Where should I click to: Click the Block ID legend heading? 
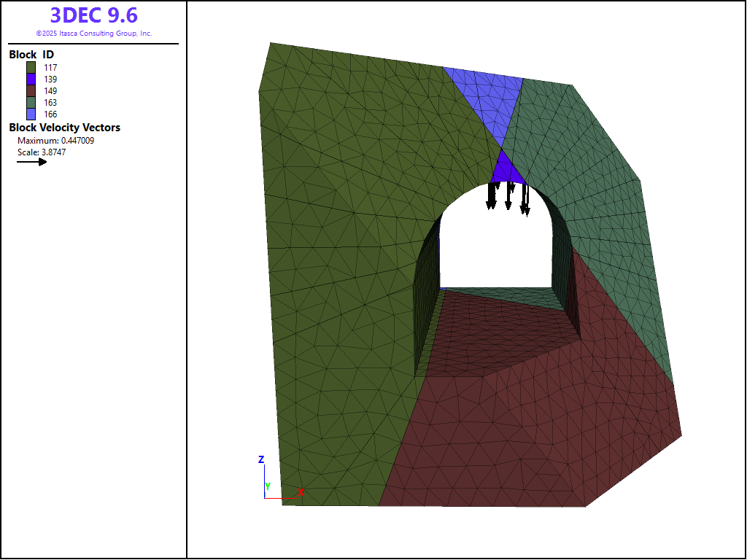[31, 55]
